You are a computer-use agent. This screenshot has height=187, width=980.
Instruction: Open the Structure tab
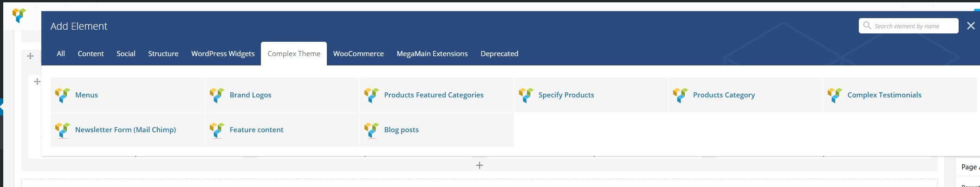[163, 54]
